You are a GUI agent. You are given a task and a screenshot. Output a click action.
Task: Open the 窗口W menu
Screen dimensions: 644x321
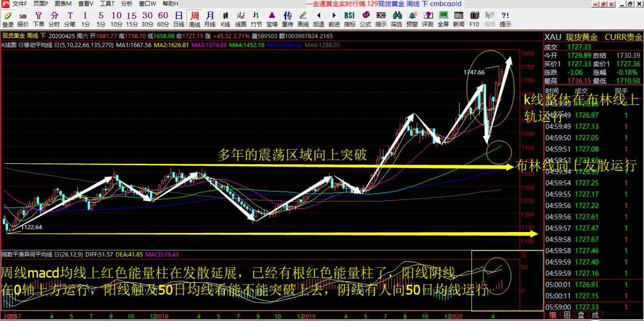(x=147, y=4)
